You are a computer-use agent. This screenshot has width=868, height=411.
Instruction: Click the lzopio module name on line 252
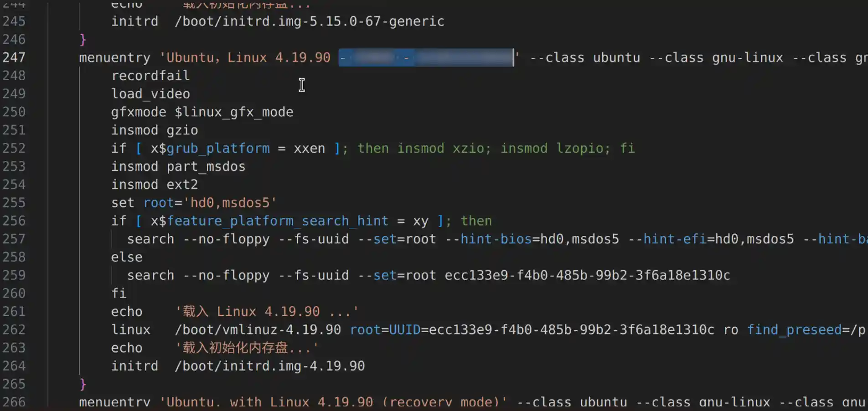coord(580,149)
